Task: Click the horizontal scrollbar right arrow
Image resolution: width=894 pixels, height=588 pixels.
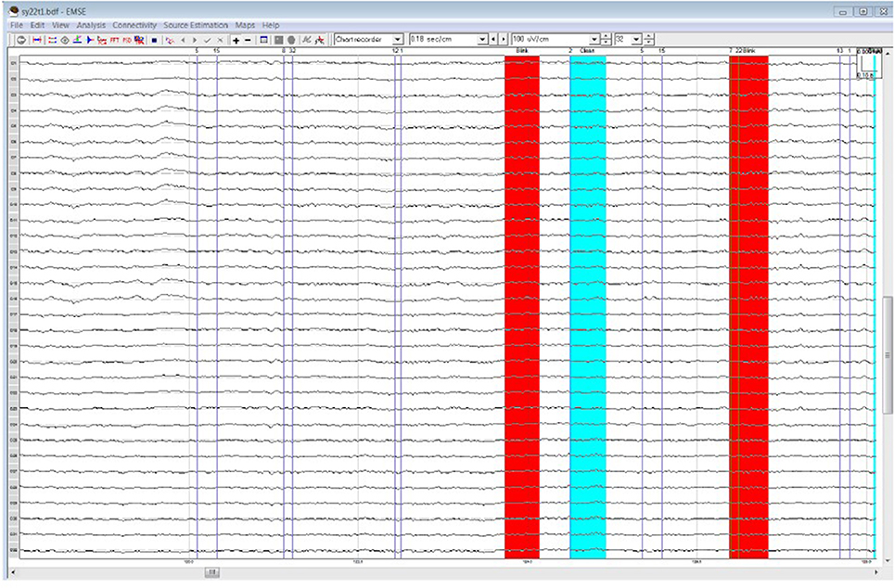Action: pyautogui.click(x=875, y=572)
